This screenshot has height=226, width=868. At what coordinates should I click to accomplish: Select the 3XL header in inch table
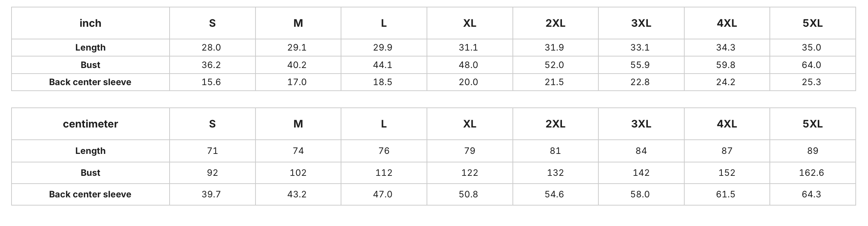[x=641, y=23]
